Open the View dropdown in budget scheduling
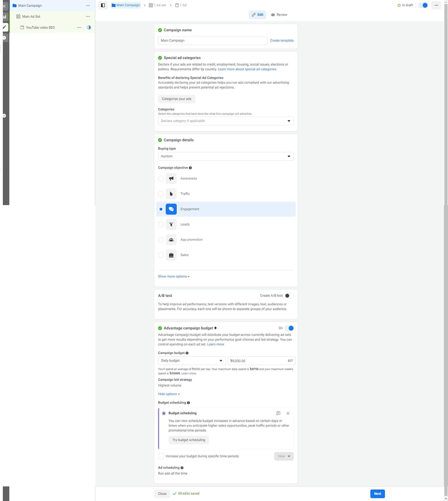This screenshot has height=501, width=448. (284, 456)
